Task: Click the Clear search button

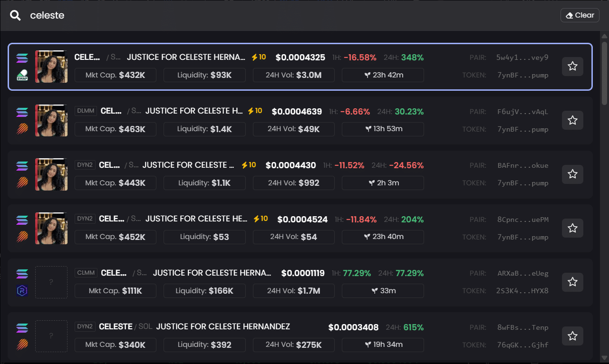Action: (580, 15)
